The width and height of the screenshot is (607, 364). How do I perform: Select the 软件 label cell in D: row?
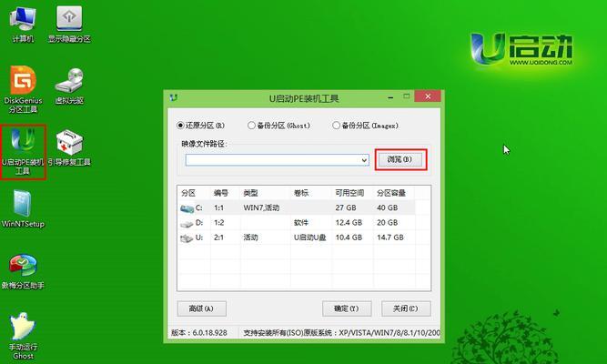pos(301,223)
